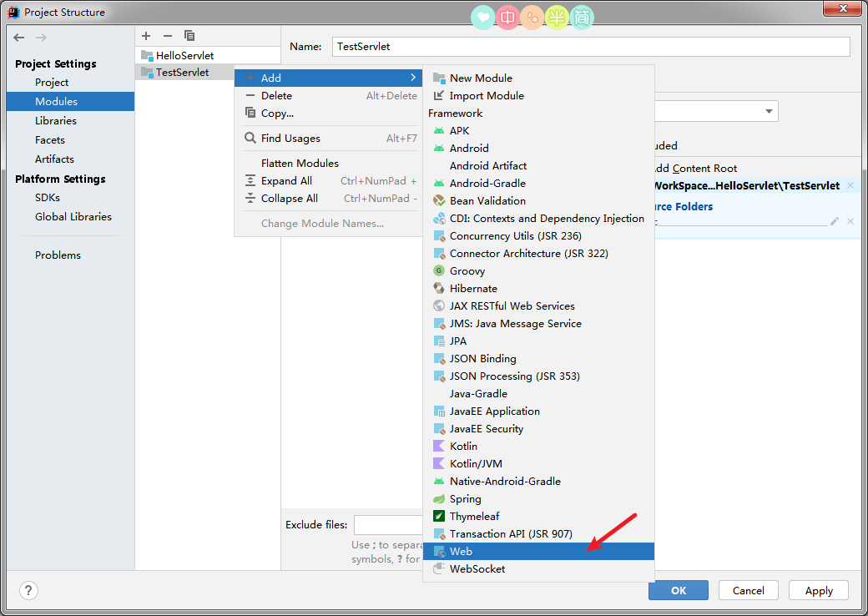Select Flatten Modules menu entry
The image size is (868, 616).
pyautogui.click(x=329, y=164)
